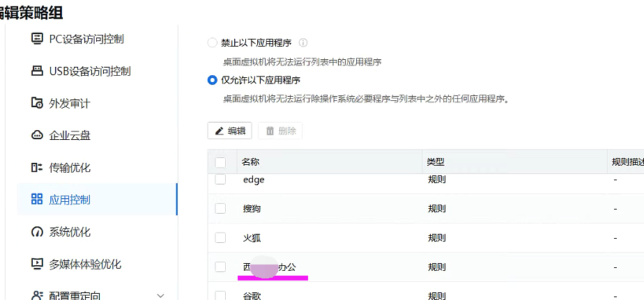644x300 pixels.
Task: Click info icon beside 禁止以下应用程序
Action: pyautogui.click(x=303, y=42)
